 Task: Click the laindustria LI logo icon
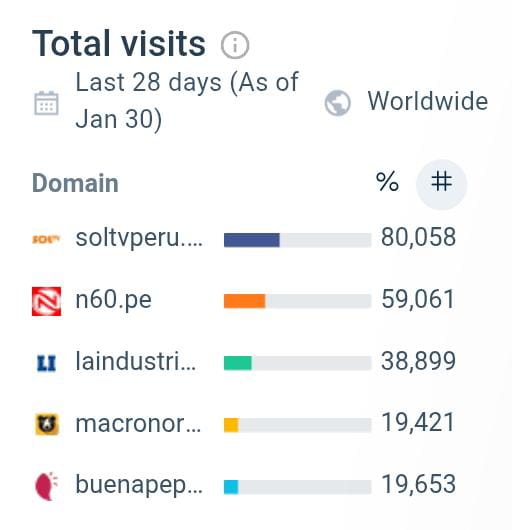pyautogui.click(x=46, y=363)
